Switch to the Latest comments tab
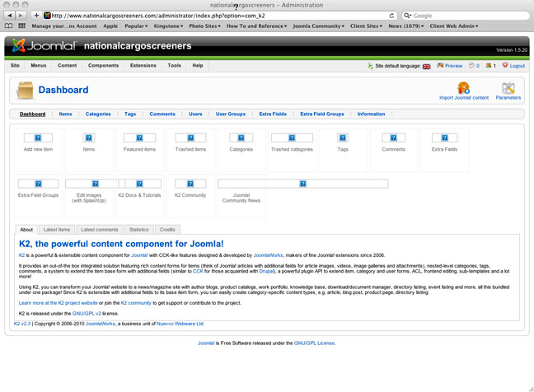The width and height of the screenshot is (534, 392). coord(100,230)
